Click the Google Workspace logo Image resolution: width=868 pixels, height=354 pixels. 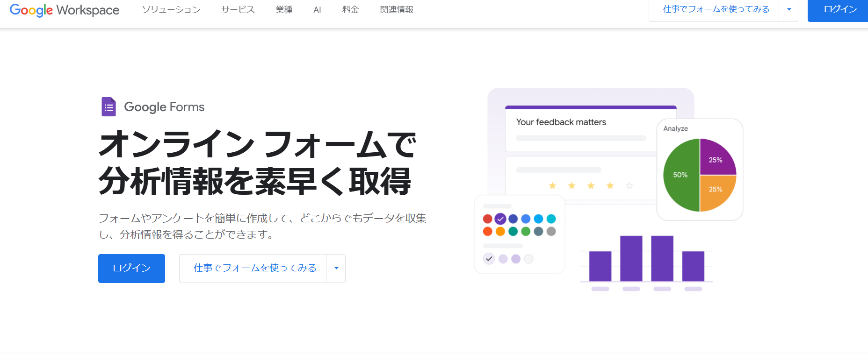(65, 10)
